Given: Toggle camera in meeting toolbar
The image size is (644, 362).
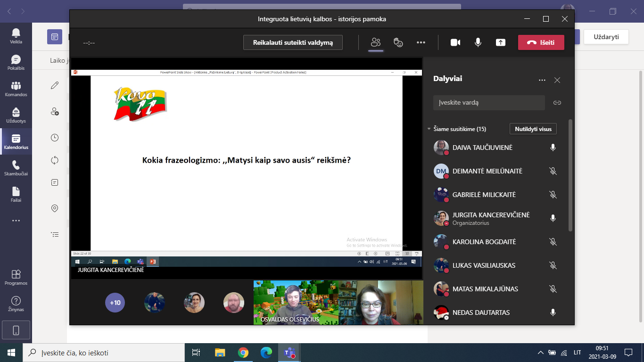Looking at the screenshot, I should 455,42.
